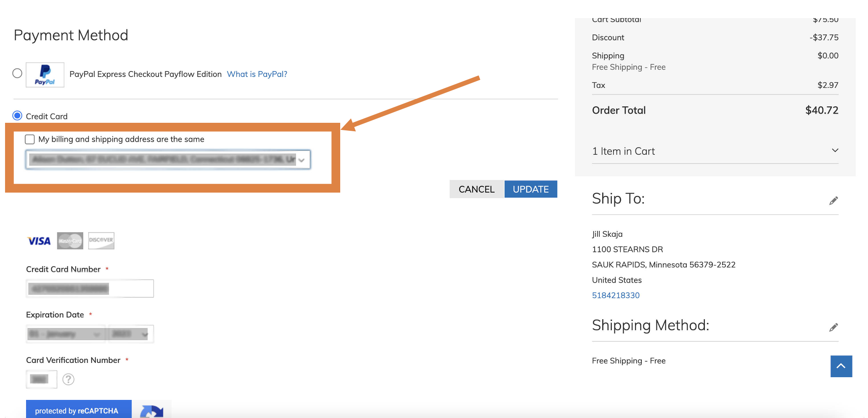This screenshot has width=868, height=418.
Task: Check 'My billing and shipping address are the same'
Action: coord(29,139)
